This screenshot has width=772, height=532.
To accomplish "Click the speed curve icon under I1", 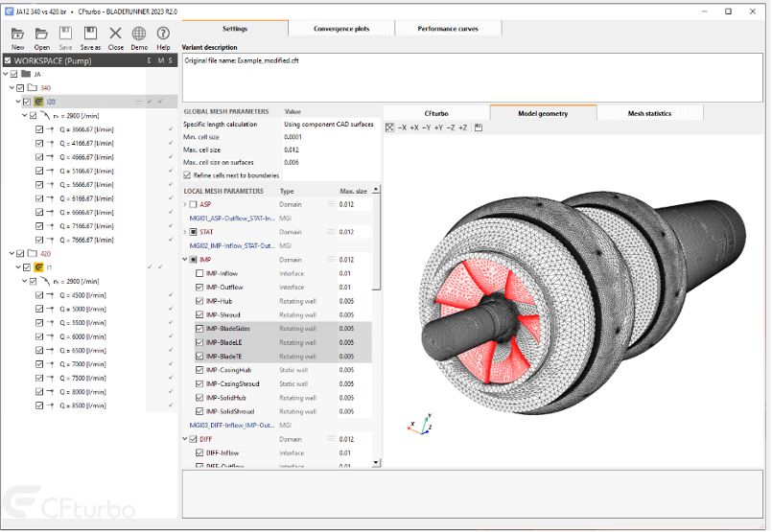I will point(45,281).
